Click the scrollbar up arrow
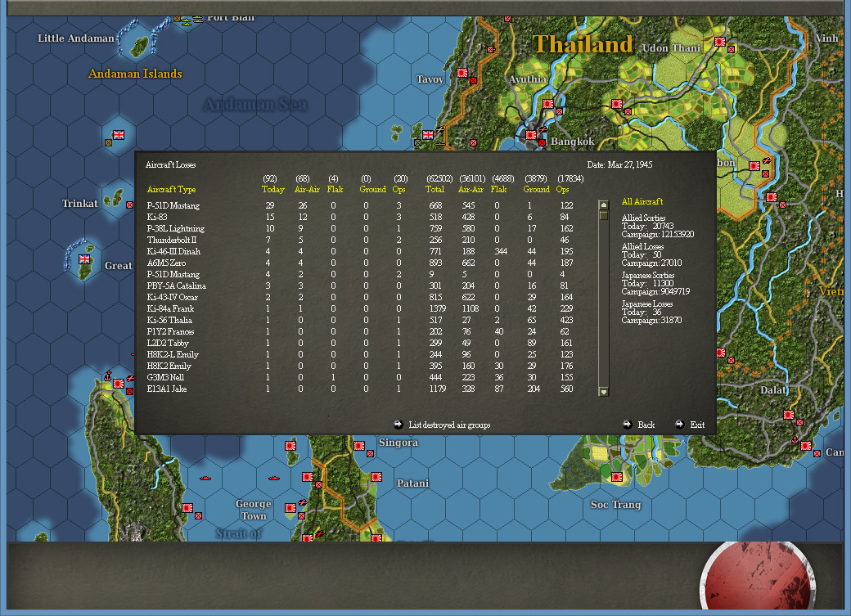The image size is (851, 616). click(603, 205)
